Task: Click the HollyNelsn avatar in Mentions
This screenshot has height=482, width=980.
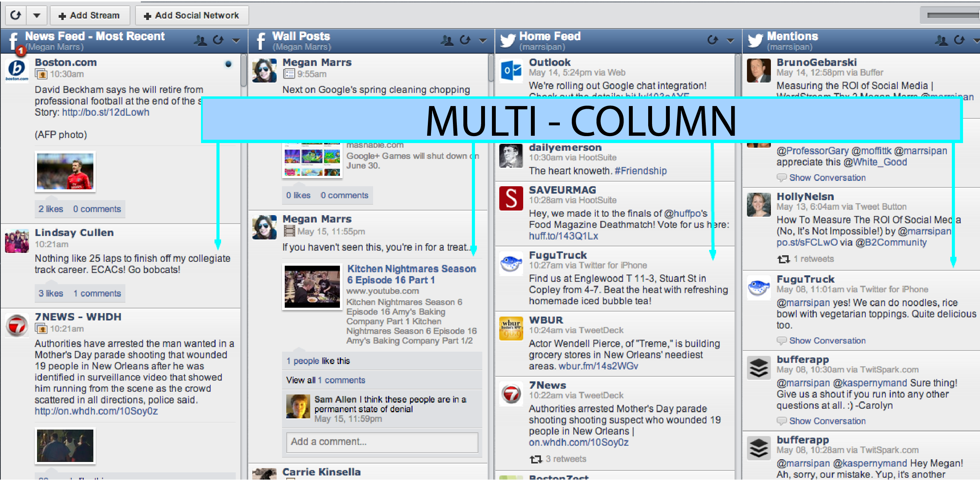Action: point(759,205)
